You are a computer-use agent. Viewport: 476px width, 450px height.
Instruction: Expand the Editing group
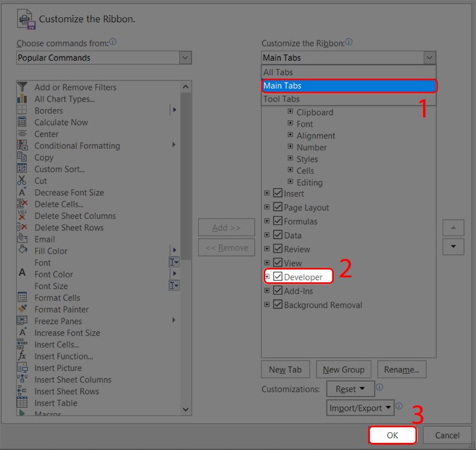pos(290,182)
